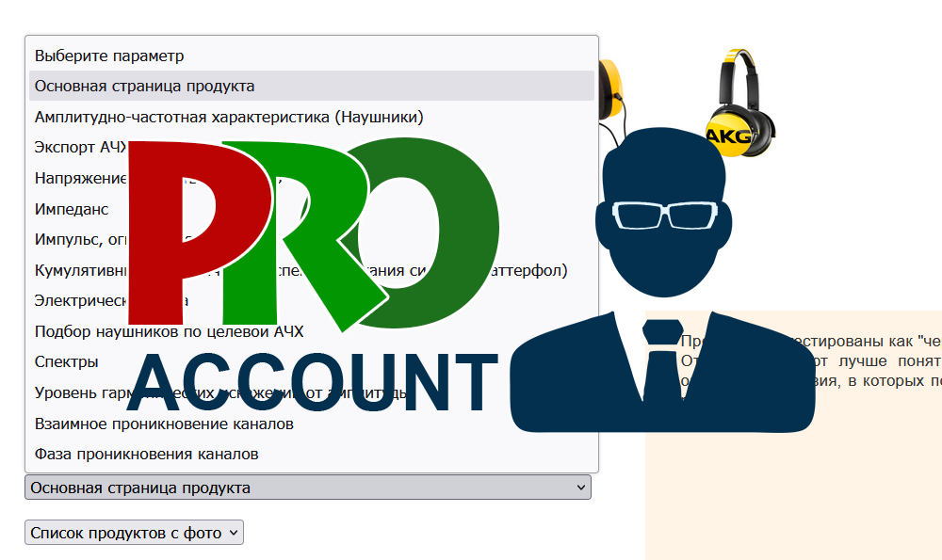942x560 pixels.
Task: Expand the 'Список продуктов с фото' dropdown
Action: pos(134,533)
